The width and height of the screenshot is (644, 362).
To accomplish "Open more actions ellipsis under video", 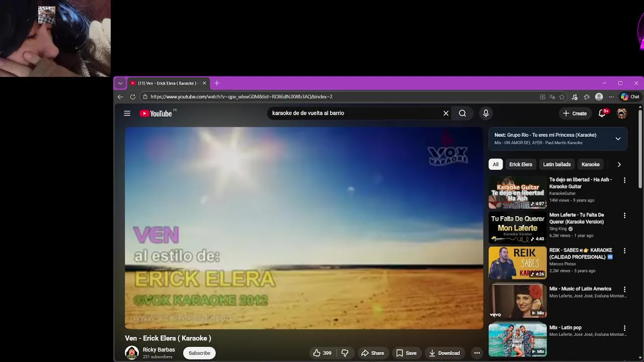I will [x=477, y=353].
